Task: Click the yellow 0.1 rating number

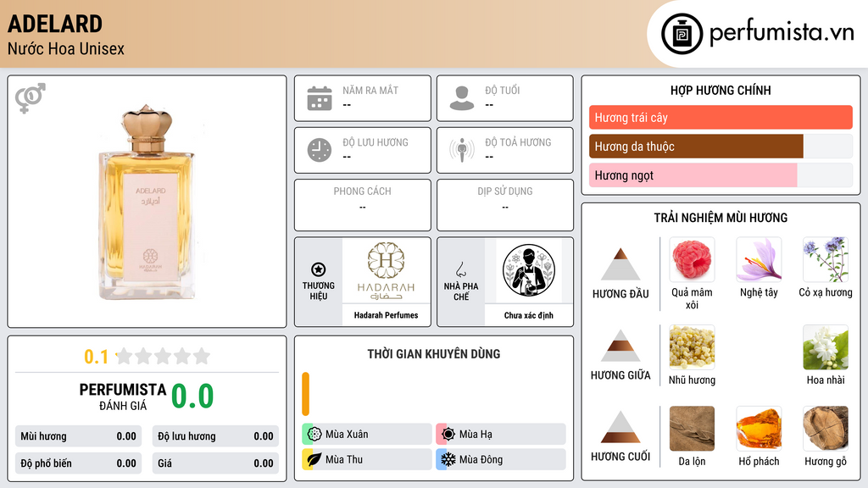Action: pyautogui.click(x=97, y=357)
